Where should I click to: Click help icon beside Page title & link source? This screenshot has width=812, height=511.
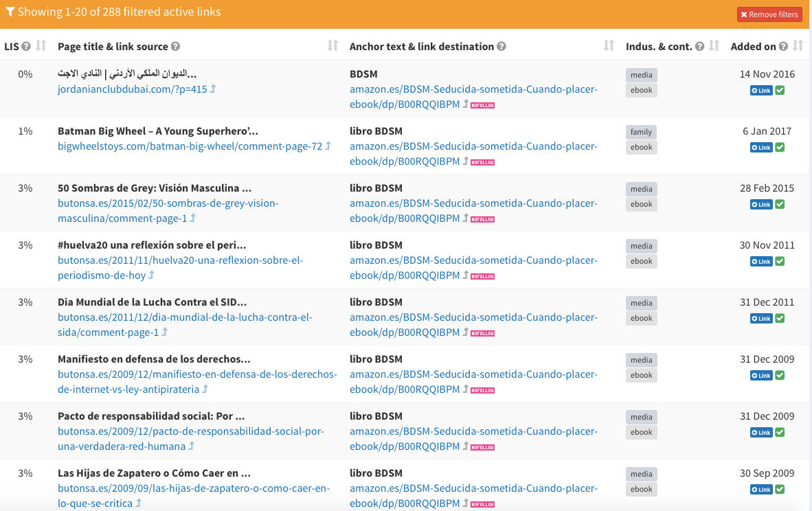(x=175, y=47)
